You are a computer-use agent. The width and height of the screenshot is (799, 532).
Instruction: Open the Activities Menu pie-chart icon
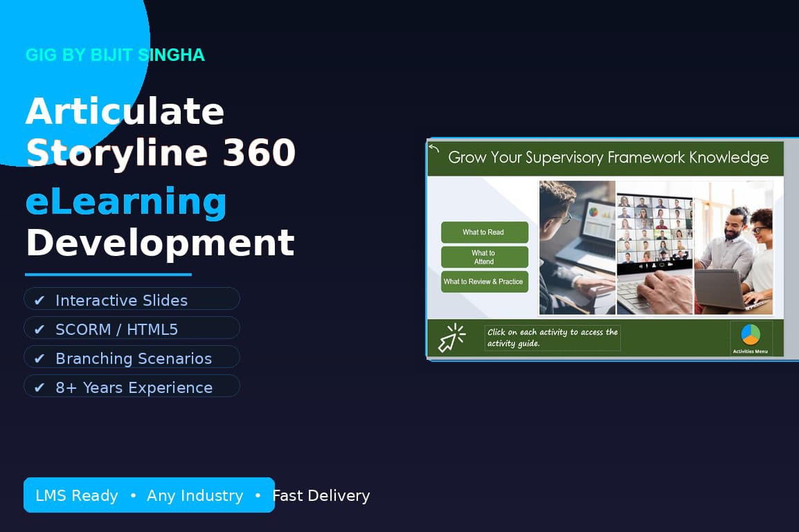coord(750,336)
